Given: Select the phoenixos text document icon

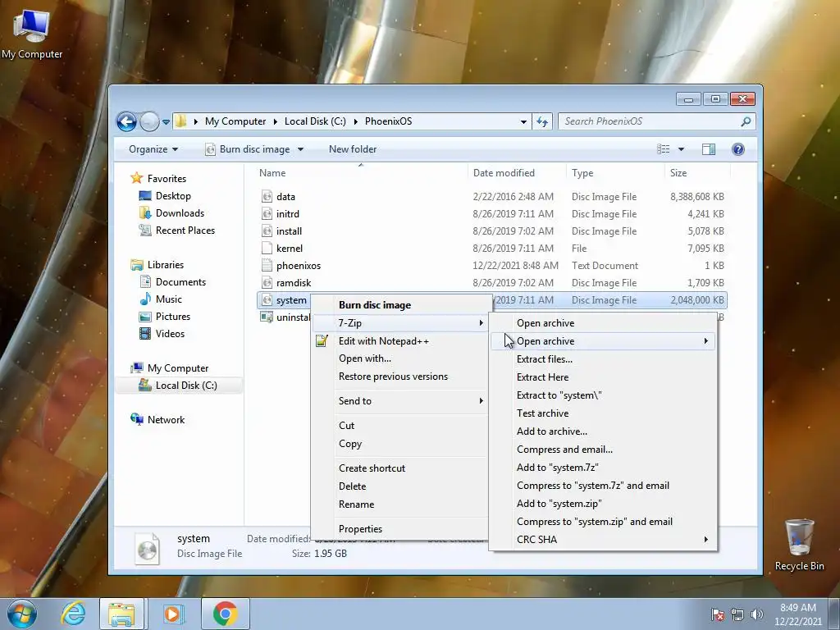Looking at the screenshot, I should (x=267, y=265).
